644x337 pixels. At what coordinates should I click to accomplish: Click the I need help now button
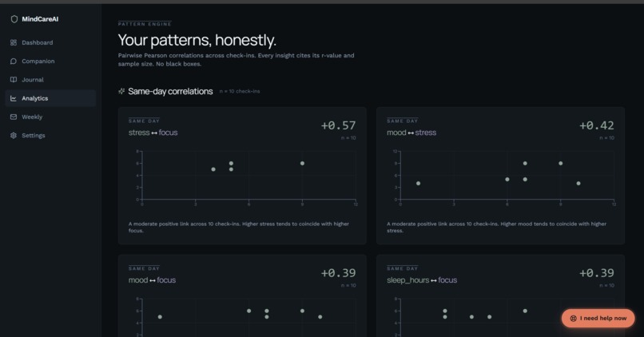pos(598,318)
